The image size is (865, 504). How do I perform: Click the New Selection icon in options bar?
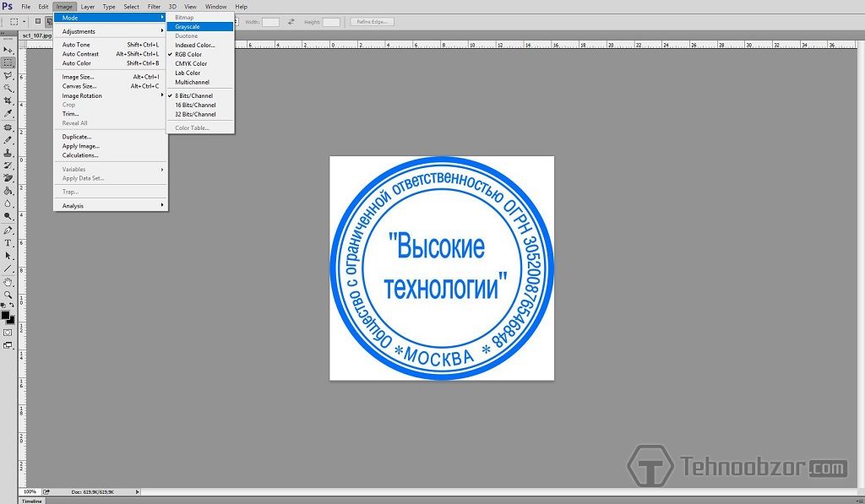tap(37, 21)
